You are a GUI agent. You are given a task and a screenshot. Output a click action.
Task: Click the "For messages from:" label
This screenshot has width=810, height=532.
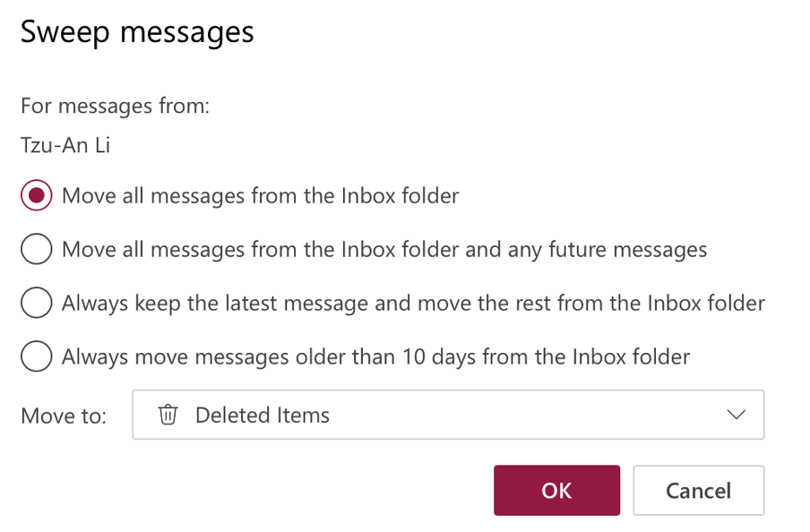[x=115, y=106]
